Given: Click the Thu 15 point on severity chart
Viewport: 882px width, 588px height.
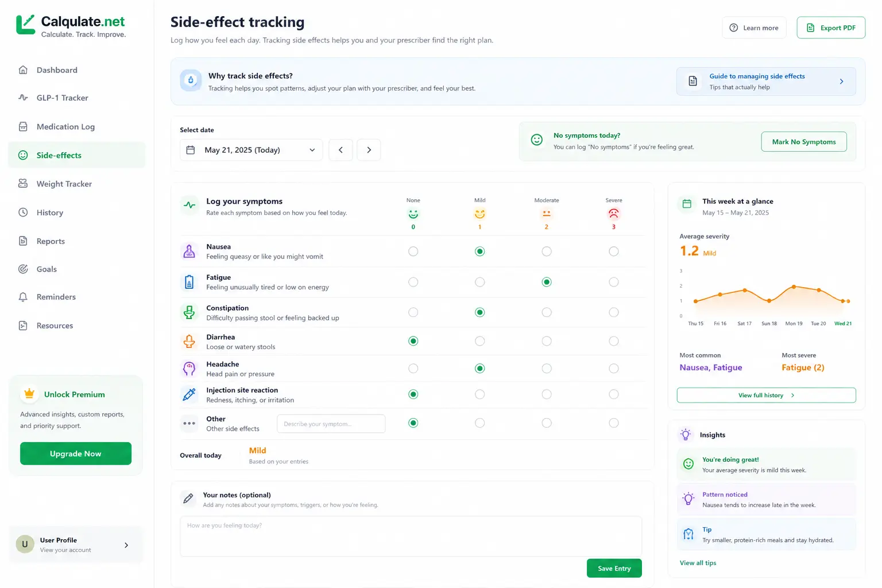Looking at the screenshot, I should click(695, 301).
